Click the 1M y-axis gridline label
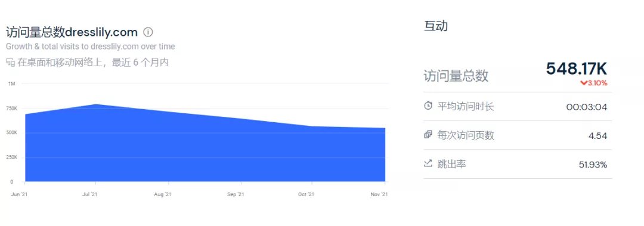644x226 pixels. pos(11,84)
